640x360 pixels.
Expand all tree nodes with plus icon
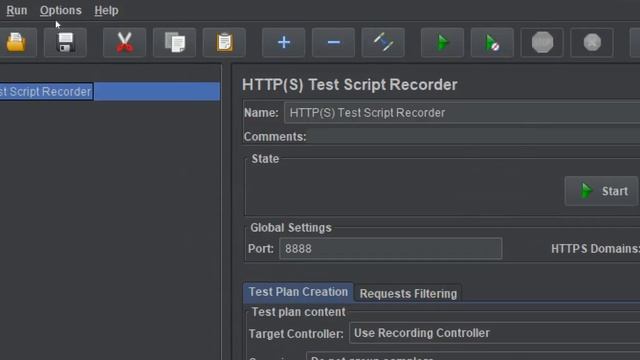[x=284, y=42]
